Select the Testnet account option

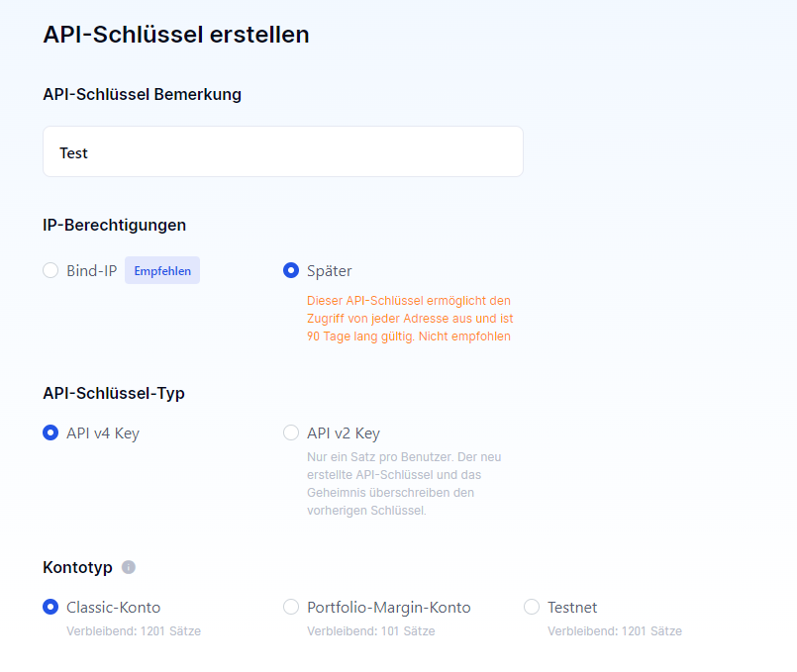pyautogui.click(x=532, y=607)
